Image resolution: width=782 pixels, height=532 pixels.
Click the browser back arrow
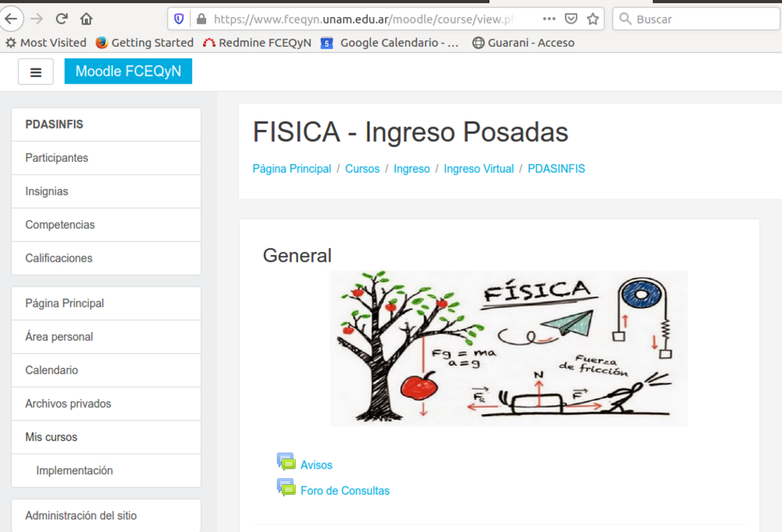[x=11, y=19]
